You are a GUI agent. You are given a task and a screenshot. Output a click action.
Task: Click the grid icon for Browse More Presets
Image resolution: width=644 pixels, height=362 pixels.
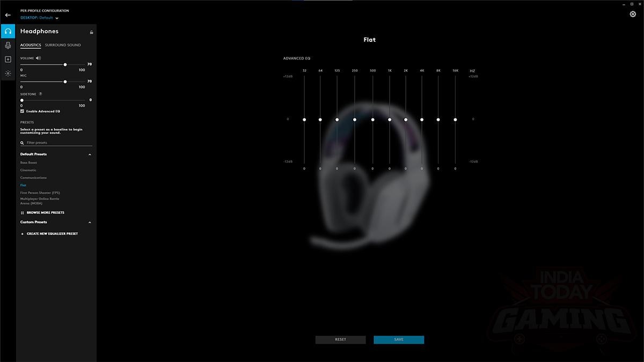pyautogui.click(x=23, y=213)
